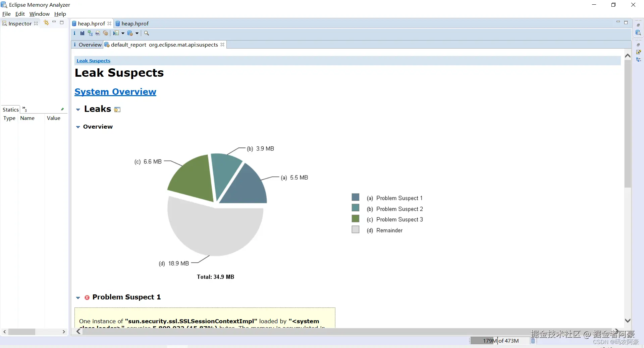Click the Inspector link-with-snapshot arrows icon

[x=46, y=22]
